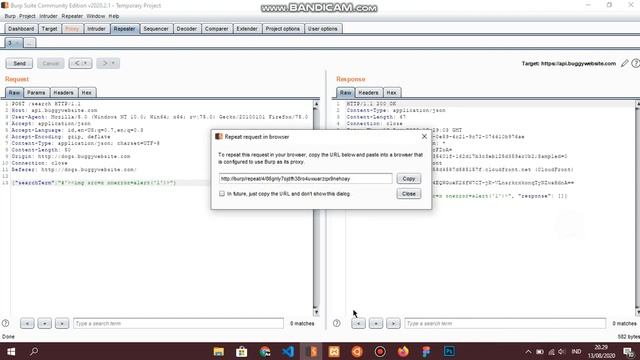Open the Repeater menu in menu bar
Viewport: 640px width, 360px height.
[x=72, y=16]
